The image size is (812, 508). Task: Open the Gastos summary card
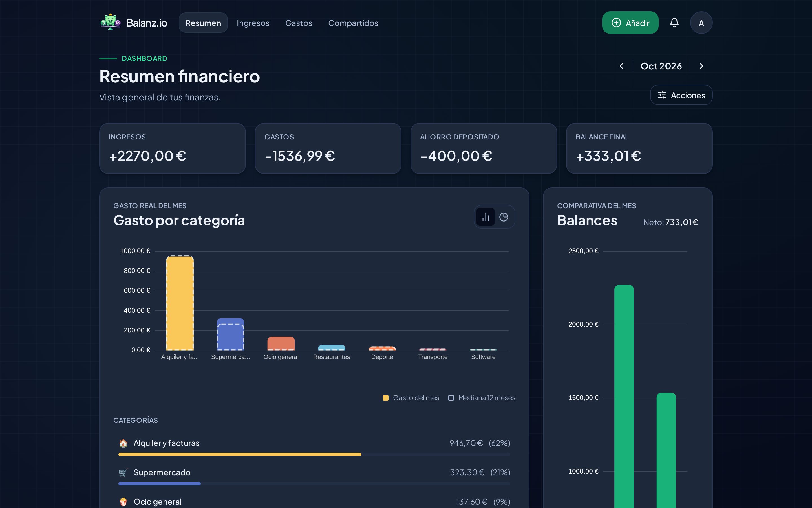point(328,148)
